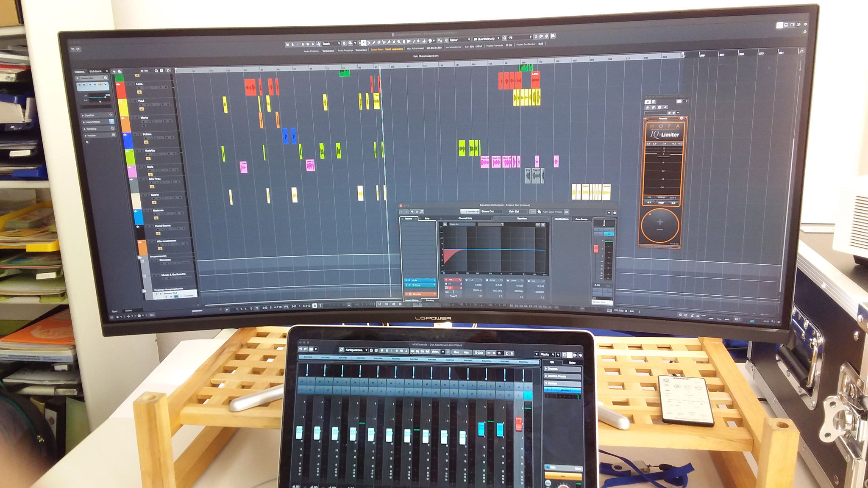Click Q-Link button in MixConsole
This screenshot has width=868, height=488.
[479, 353]
